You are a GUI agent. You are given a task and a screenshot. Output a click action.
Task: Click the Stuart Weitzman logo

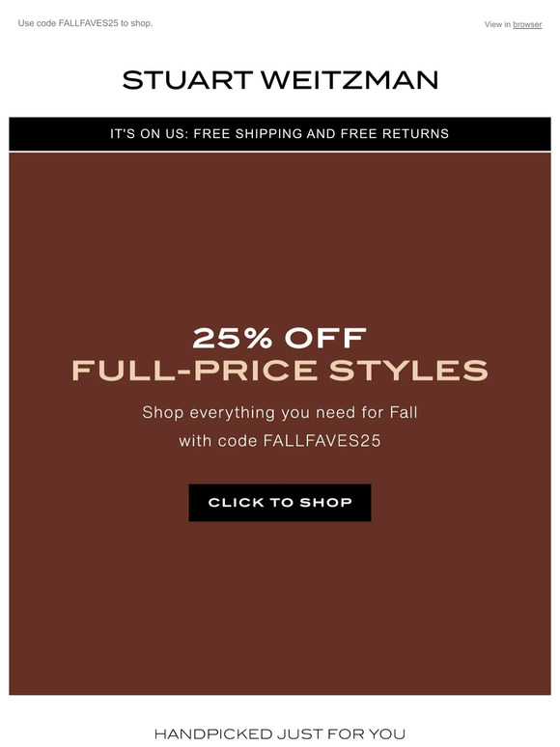280,80
